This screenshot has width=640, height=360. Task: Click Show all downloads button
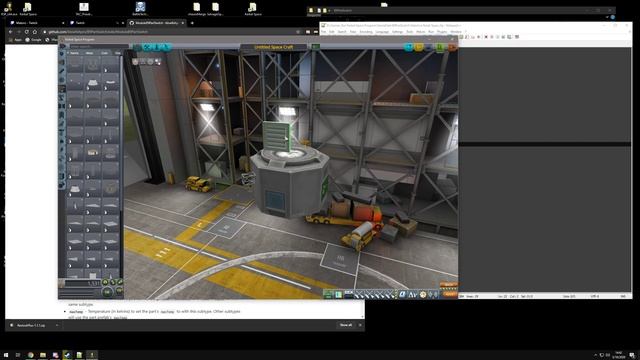[346, 325]
